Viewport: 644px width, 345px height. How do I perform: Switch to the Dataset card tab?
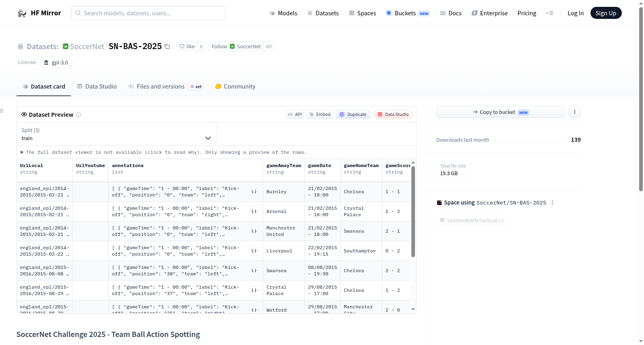point(44,87)
